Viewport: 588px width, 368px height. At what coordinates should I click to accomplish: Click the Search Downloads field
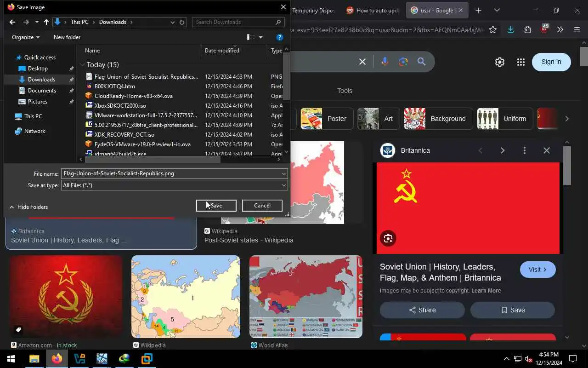pos(237,22)
